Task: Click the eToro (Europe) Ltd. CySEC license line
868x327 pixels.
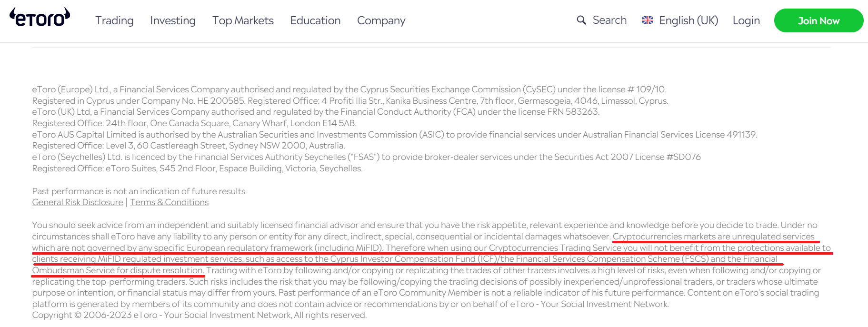Action: 349,89
